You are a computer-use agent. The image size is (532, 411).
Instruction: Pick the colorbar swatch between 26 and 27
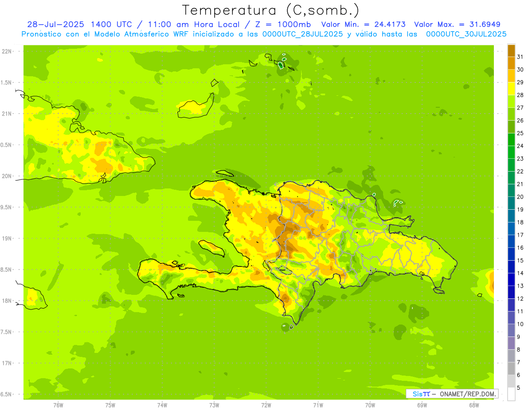pos(512,114)
